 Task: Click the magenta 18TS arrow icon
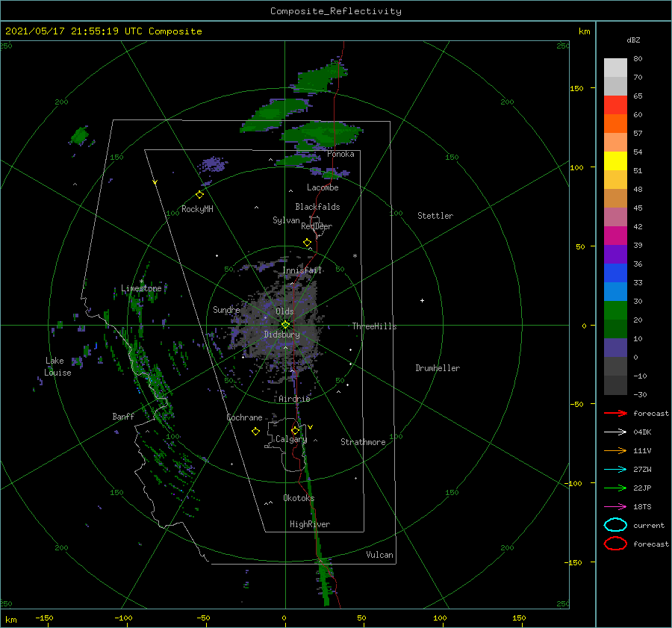[615, 507]
